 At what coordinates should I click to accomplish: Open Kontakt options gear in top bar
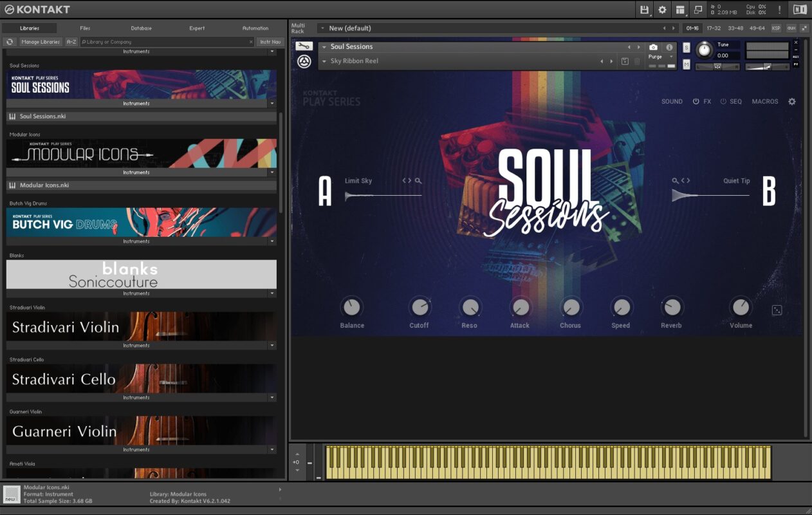click(662, 10)
